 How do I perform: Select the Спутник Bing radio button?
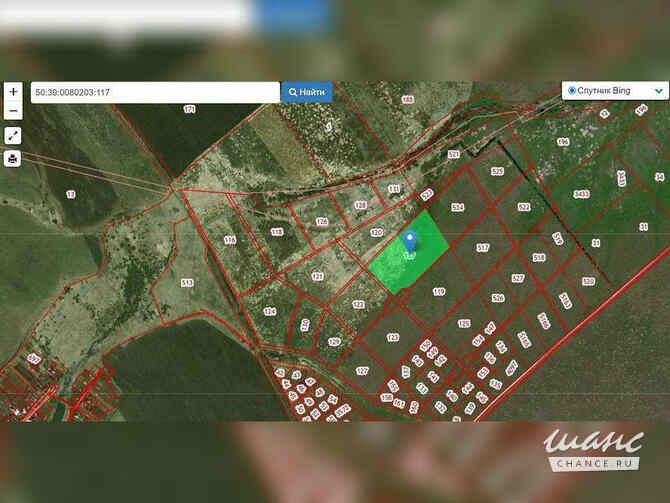point(572,91)
